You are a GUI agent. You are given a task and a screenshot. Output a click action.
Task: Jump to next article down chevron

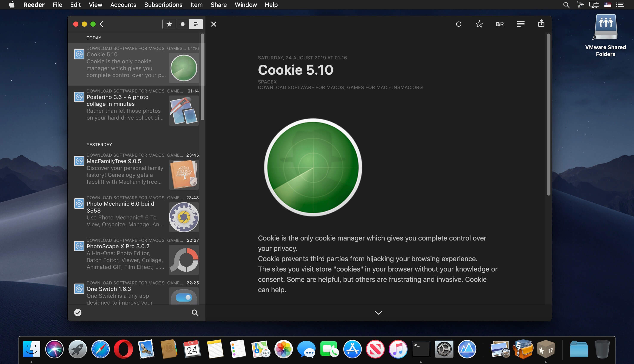(x=378, y=313)
